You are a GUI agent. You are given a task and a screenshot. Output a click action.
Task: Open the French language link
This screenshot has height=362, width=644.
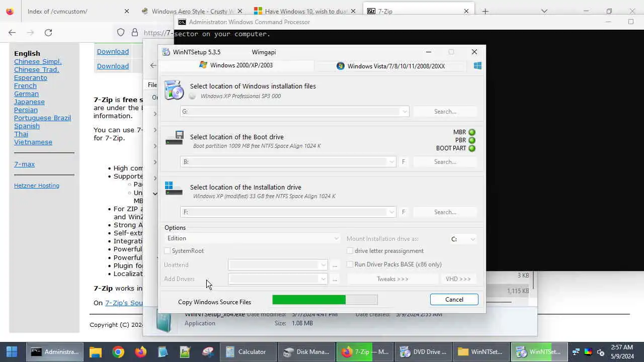pos(25,85)
